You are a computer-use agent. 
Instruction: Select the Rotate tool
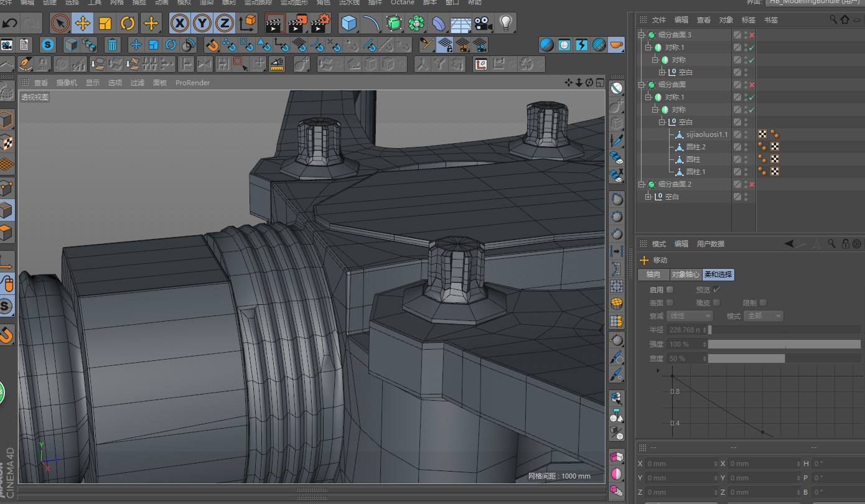[x=128, y=23]
